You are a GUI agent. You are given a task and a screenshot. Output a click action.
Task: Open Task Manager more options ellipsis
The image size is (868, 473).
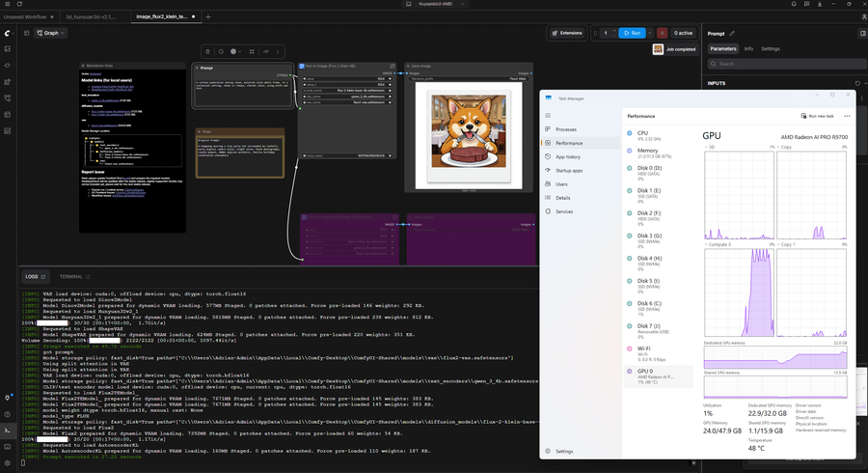[x=847, y=116]
